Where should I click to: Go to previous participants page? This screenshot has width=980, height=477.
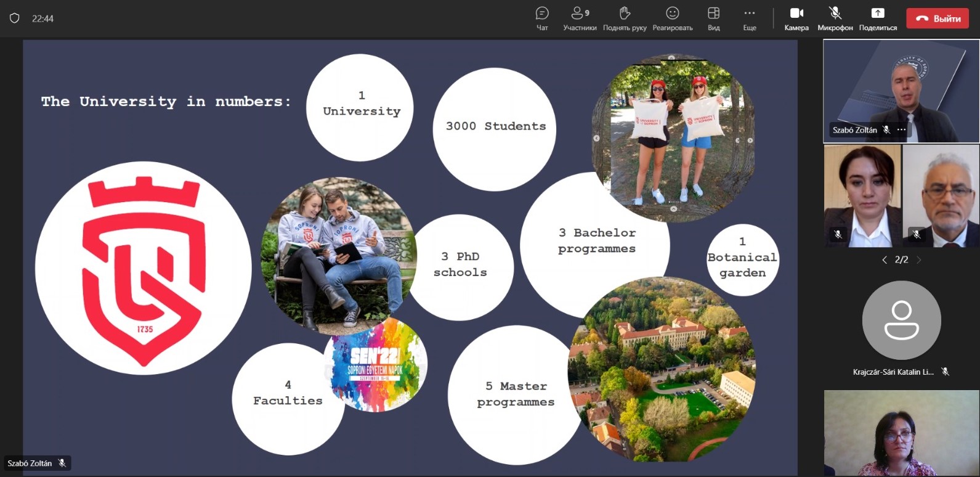tap(885, 260)
